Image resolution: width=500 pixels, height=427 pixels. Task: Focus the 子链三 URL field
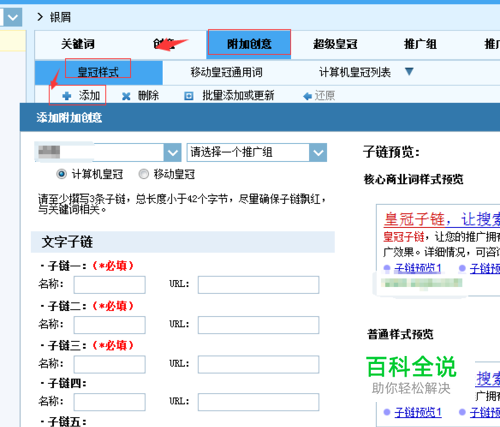258,364
